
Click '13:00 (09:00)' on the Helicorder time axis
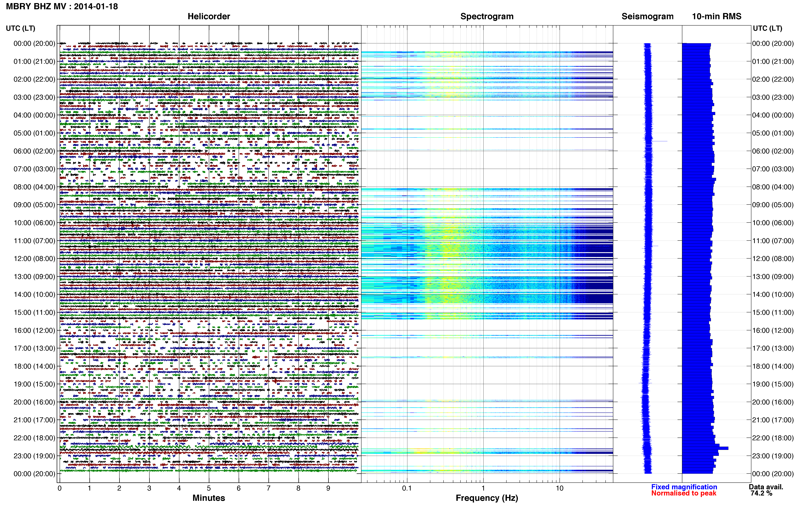tap(34, 277)
